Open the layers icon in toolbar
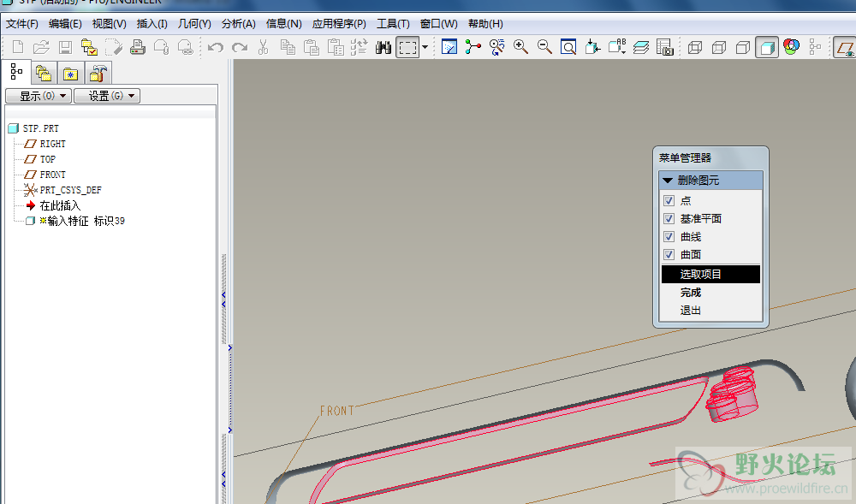The image size is (856, 504). (x=641, y=47)
